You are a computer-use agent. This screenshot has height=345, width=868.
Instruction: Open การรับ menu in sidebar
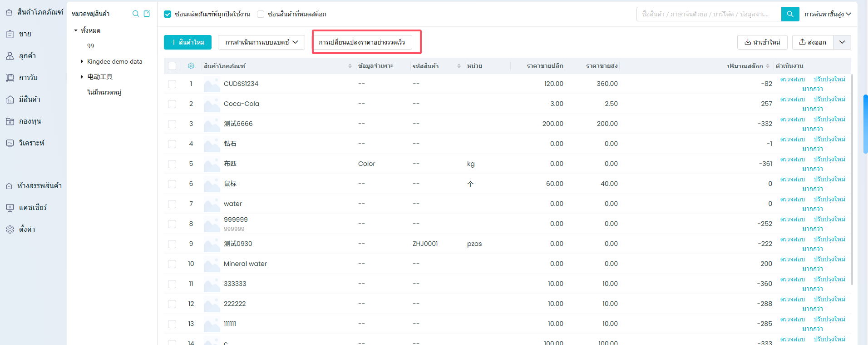(28, 78)
